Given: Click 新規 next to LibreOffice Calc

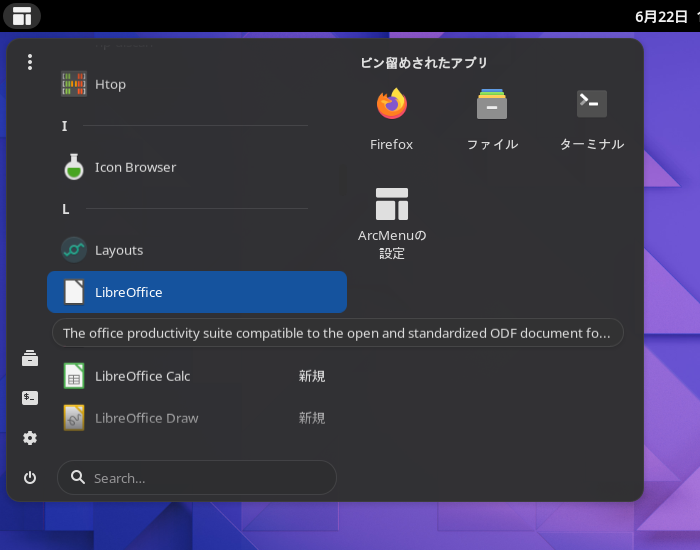Looking at the screenshot, I should point(312,376).
